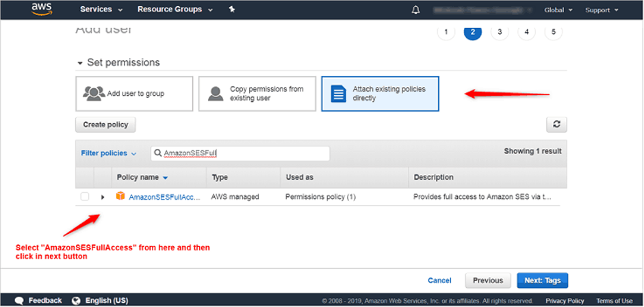Image resolution: width=644 pixels, height=307 pixels.
Task: Click the Description column header
Action: point(433,177)
